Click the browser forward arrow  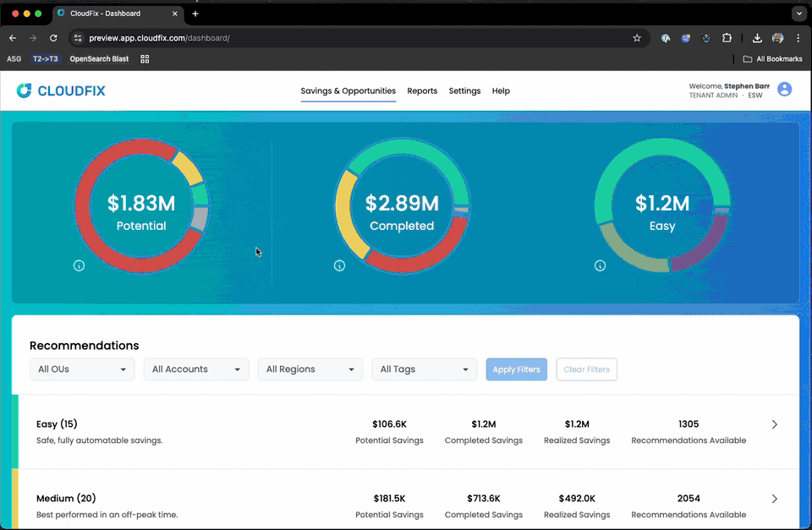33,38
